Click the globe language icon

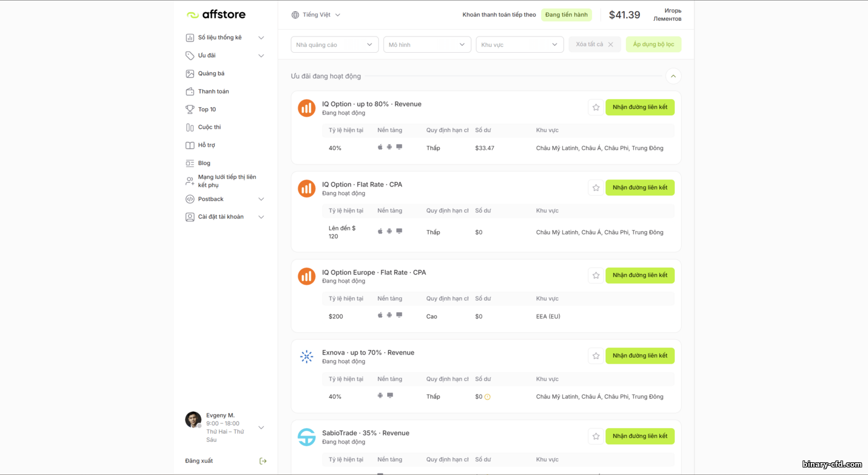tap(295, 15)
